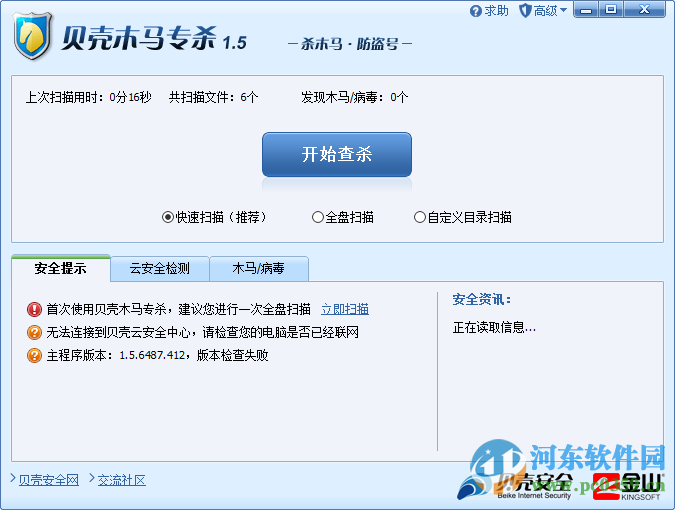
Task: Click the 发现木马/病毒: 0个 text
Action: (354, 97)
